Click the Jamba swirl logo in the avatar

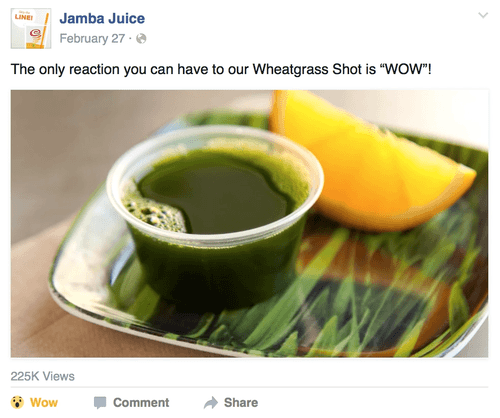(35, 33)
